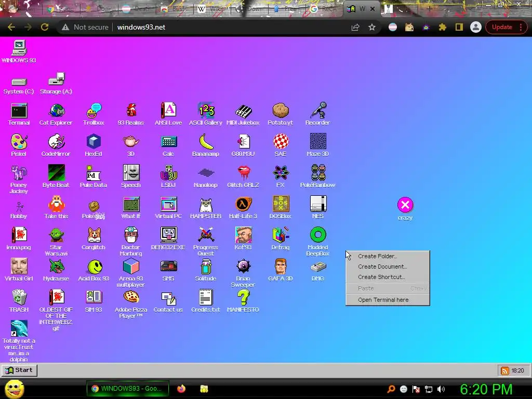Screen dimensions: 532x399
Task: Click WINDOWS93 - Google Chrome taskbar item
Action: [127, 389]
